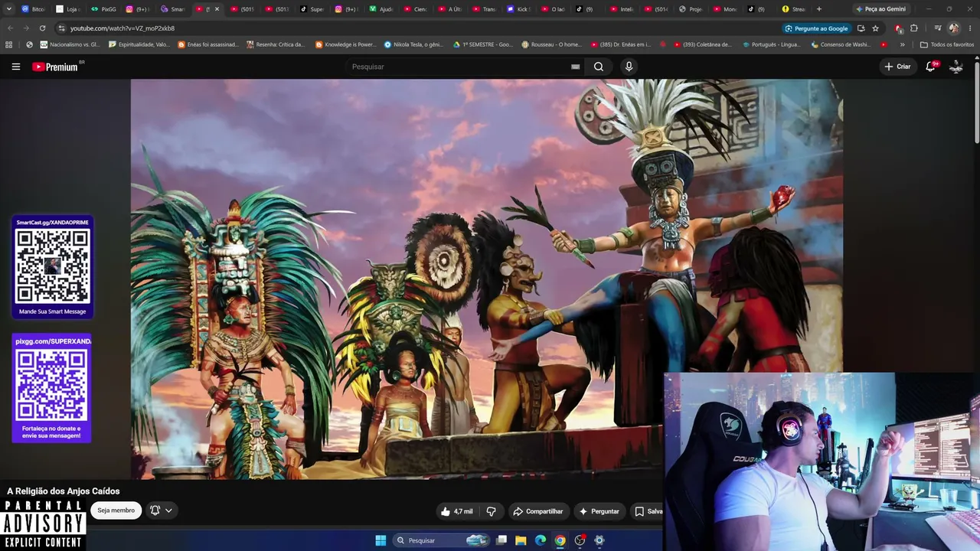980x551 pixels.
Task: Install app icon in address bar
Action: (x=861, y=28)
